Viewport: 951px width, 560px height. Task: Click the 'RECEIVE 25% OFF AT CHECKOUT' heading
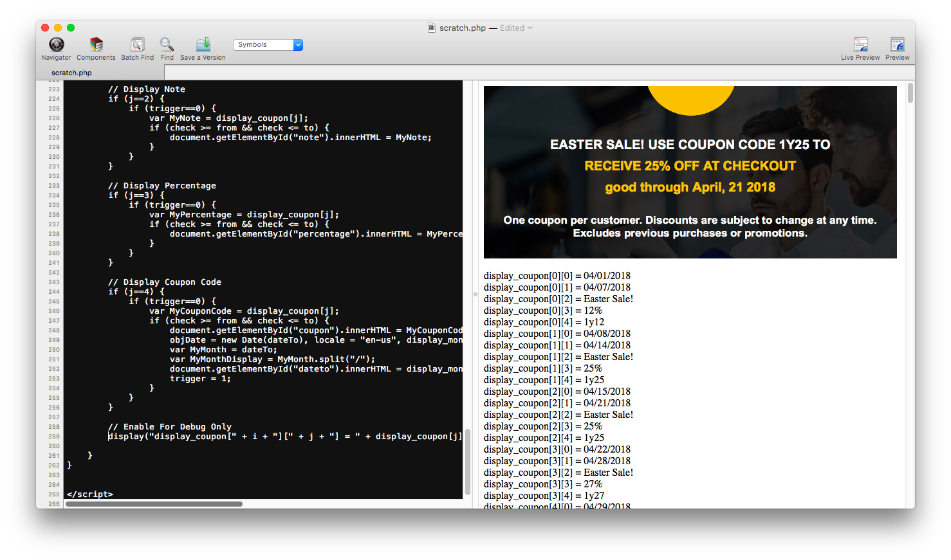[690, 166]
